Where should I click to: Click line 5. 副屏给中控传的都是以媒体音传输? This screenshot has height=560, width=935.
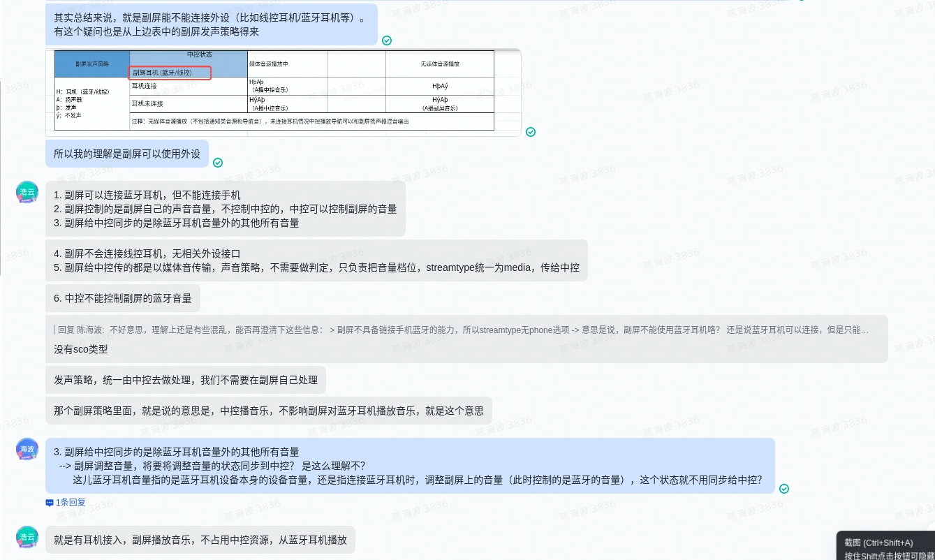click(x=316, y=267)
